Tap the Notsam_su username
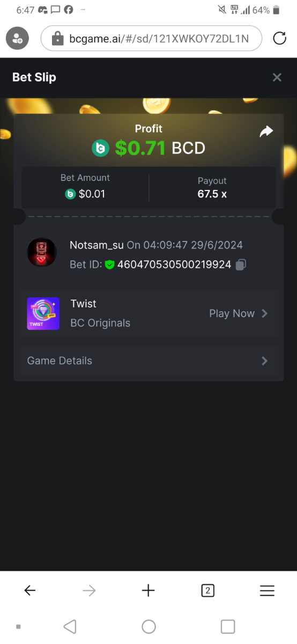The width and height of the screenshot is (297, 644). 96,245
